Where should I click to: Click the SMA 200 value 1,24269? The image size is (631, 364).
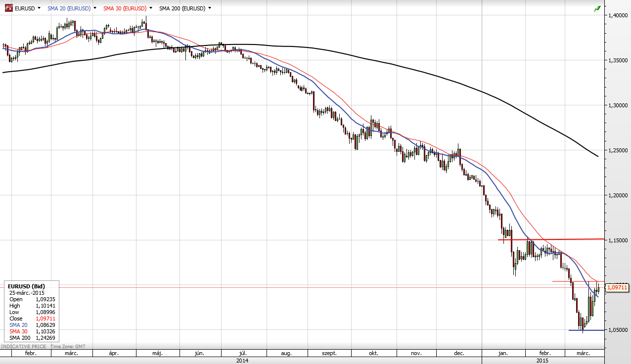[x=45, y=338]
